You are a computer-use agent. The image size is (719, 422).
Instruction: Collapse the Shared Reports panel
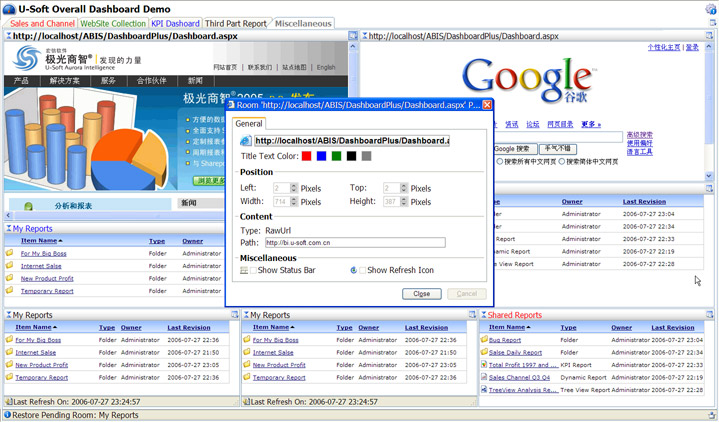tap(483, 315)
